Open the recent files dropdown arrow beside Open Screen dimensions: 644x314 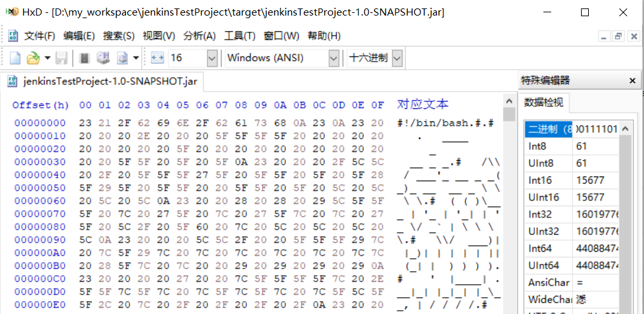[47, 58]
